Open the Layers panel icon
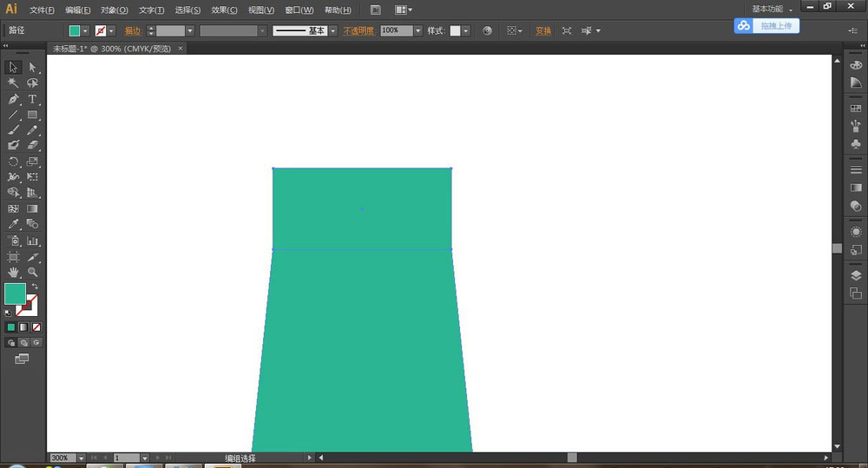The image size is (868, 468). tap(856, 275)
